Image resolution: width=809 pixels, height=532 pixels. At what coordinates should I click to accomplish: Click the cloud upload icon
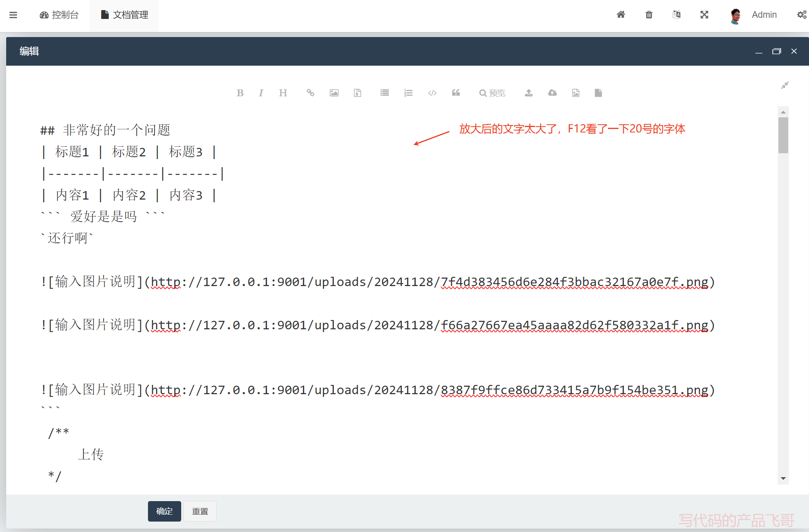552,93
